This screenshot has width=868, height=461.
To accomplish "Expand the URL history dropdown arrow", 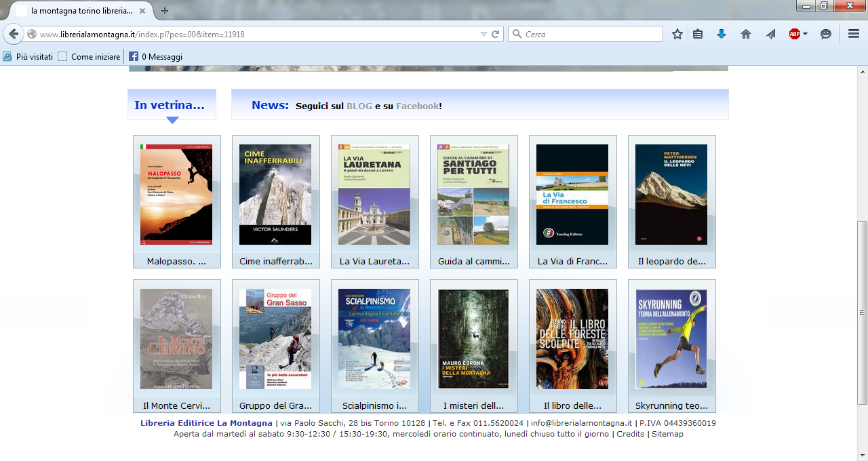I will (x=484, y=35).
